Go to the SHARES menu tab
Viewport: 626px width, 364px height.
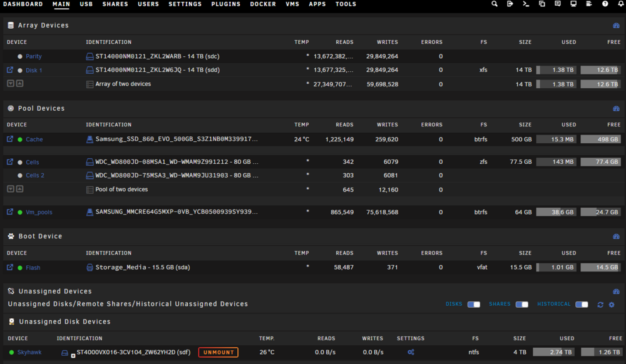click(115, 4)
